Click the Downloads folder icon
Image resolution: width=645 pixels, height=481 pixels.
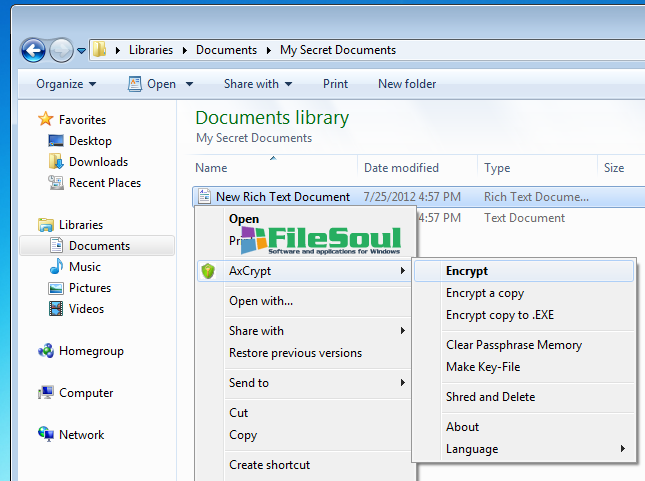(57, 162)
